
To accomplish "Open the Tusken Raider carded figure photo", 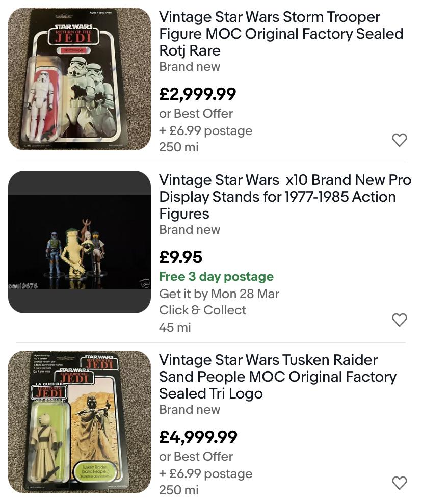I will click(x=80, y=422).
